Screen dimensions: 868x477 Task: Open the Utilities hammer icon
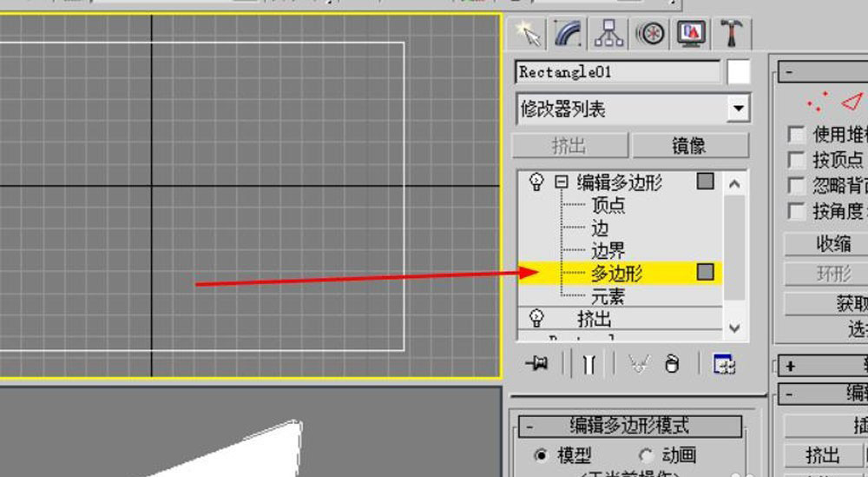coord(731,34)
